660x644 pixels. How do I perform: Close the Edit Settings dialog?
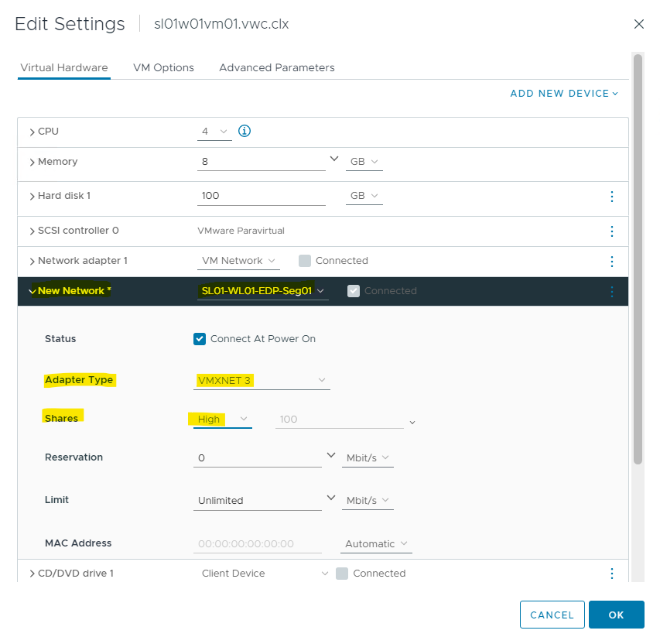click(x=638, y=24)
